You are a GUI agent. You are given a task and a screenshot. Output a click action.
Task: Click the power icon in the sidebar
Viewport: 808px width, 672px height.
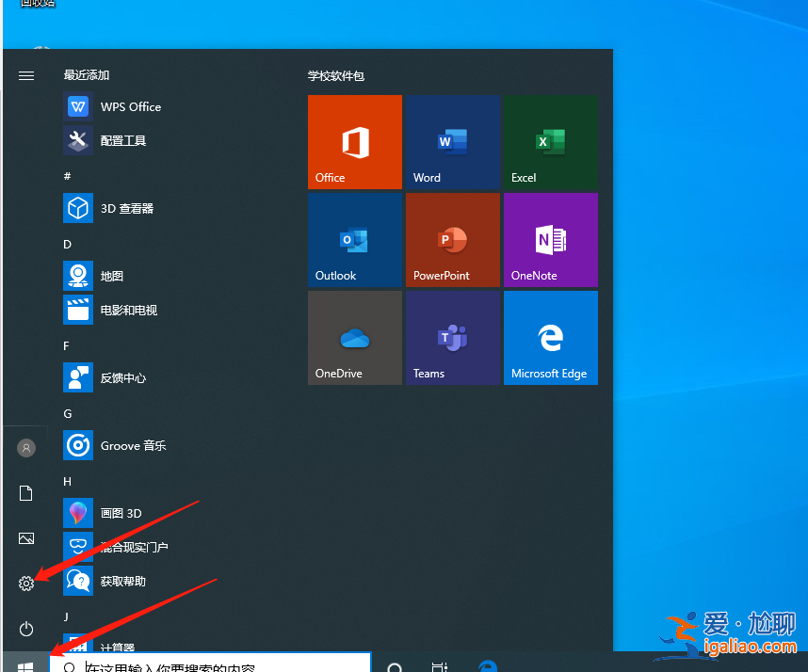tap(25, 629)
